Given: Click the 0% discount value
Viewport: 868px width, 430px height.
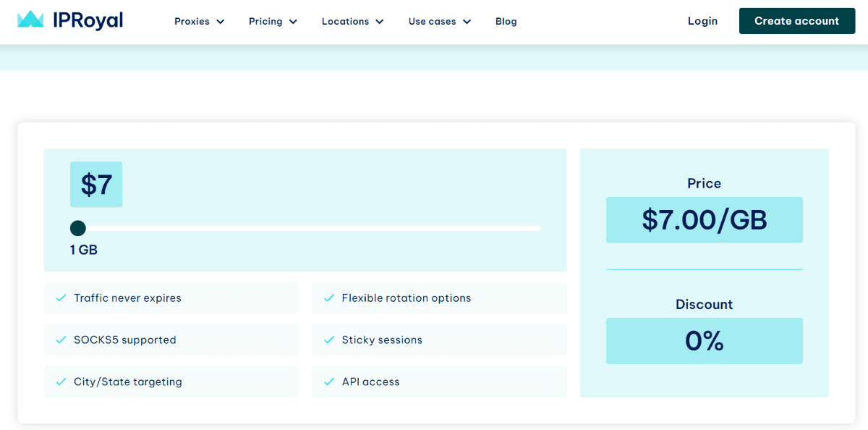Looking at the screenshot, I should pyautogui.click(x=705, y=341).
